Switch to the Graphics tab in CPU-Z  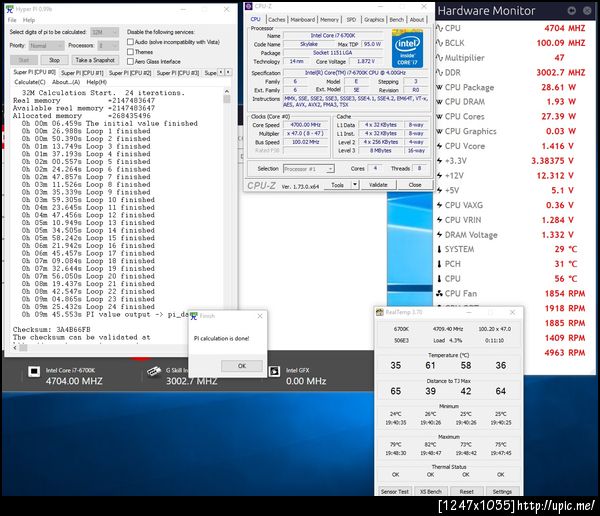click(374, 20)
